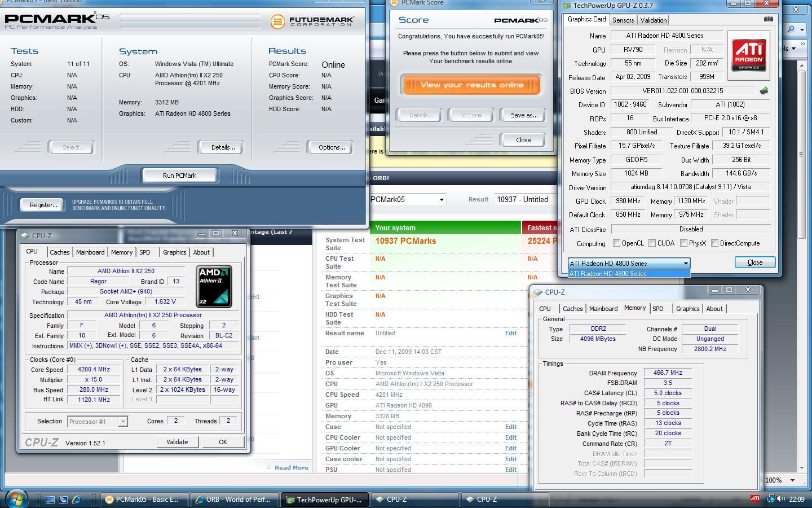
Task: Click the network tray icon
Action: 770,499
